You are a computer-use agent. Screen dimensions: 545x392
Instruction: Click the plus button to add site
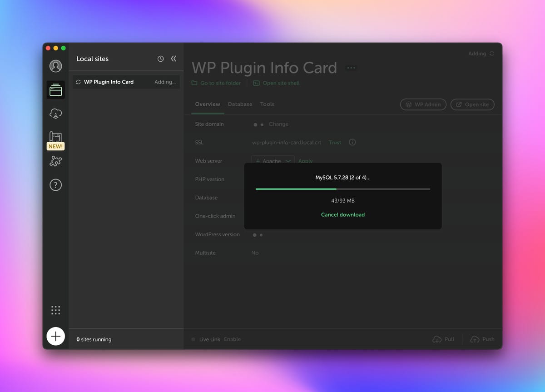pos(55,337)
